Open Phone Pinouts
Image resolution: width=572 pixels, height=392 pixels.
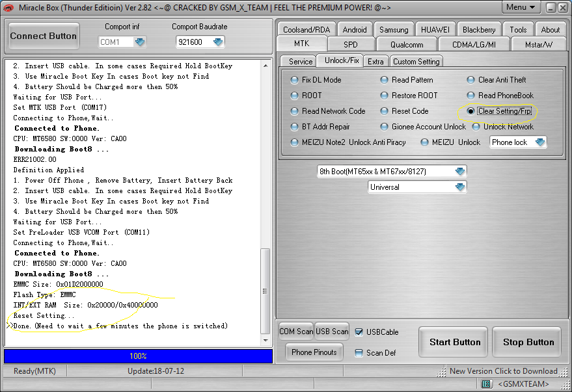tap(314, 352)
